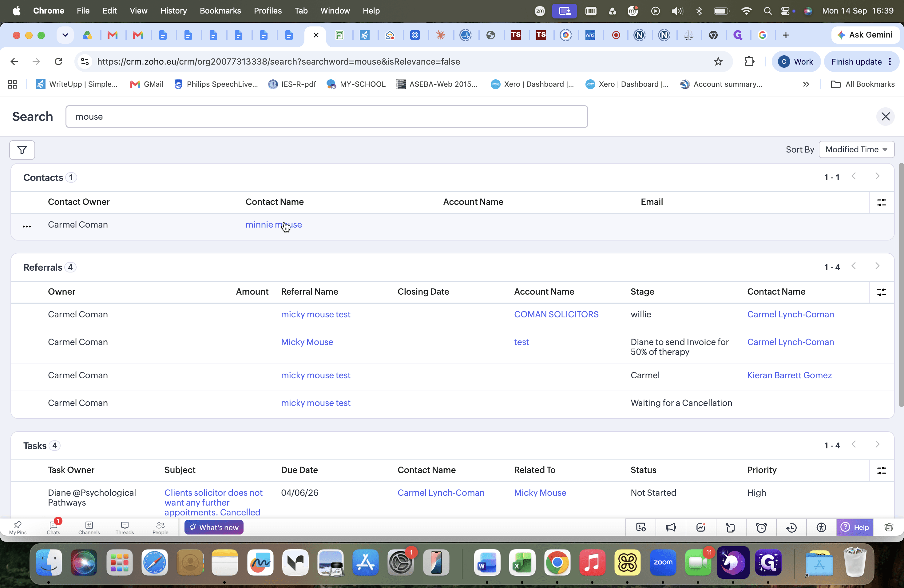904x588 pixels.
Task: Expand Chrome tab search dropdown arrow
Action: point(65,35)
